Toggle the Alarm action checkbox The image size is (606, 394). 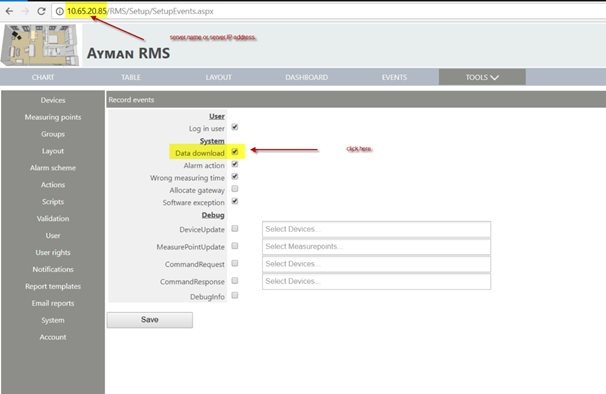pyautogui.click(x=235, y=164)
